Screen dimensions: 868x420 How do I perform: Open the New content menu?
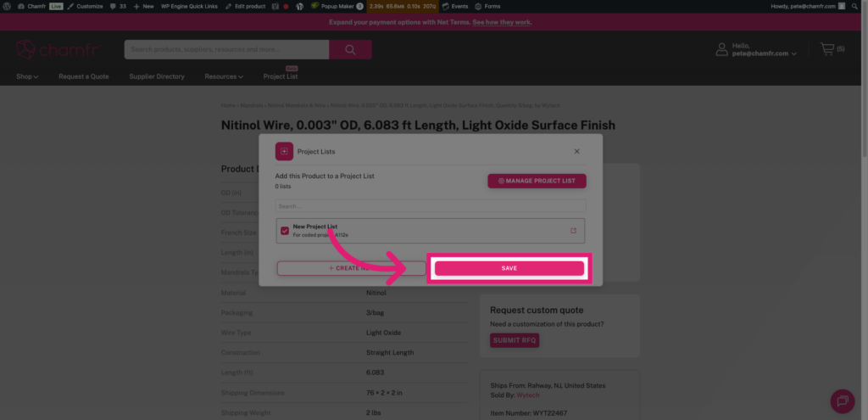click(143, 6)
